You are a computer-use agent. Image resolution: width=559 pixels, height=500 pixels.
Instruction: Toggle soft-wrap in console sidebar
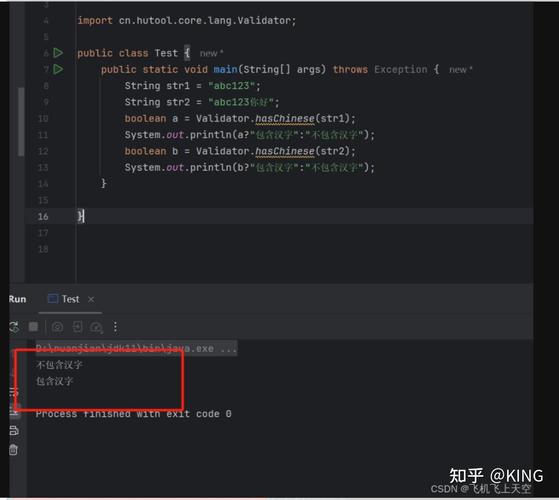coord(14,392)
